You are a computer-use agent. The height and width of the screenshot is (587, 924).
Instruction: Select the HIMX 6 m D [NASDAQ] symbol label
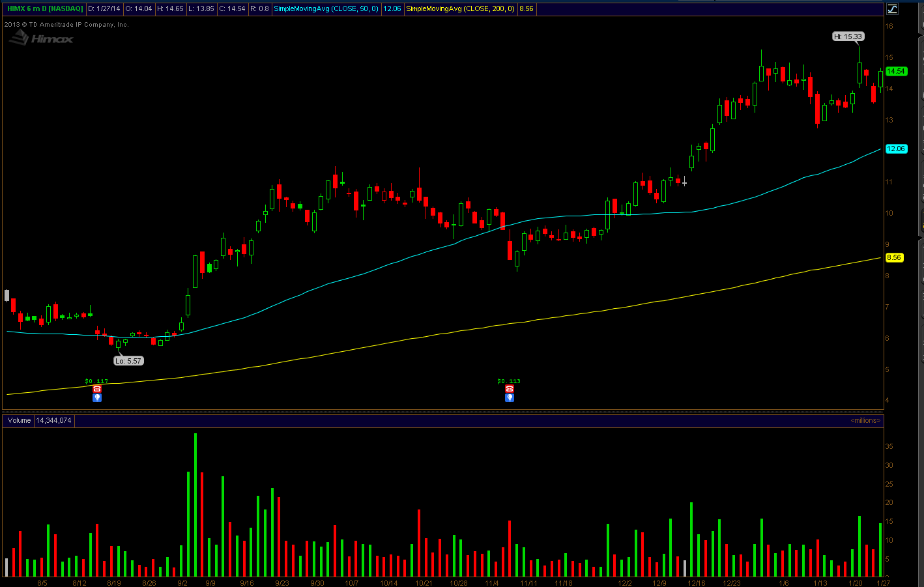pos(45,8)
